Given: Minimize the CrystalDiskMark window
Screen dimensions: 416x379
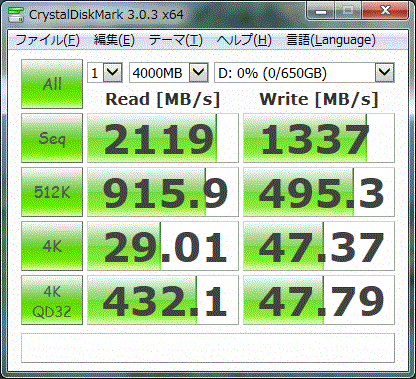Looking at the screenshot, I should 321,12.
